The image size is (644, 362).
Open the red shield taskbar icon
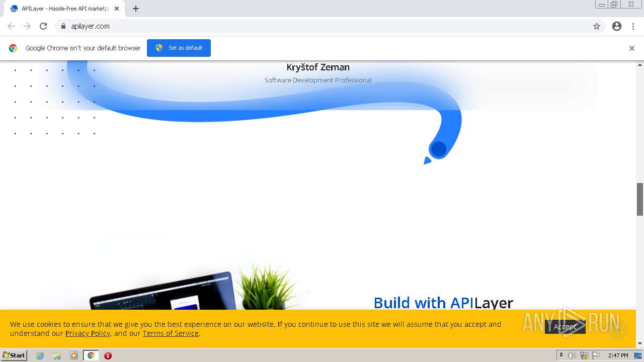pos(108,355)
